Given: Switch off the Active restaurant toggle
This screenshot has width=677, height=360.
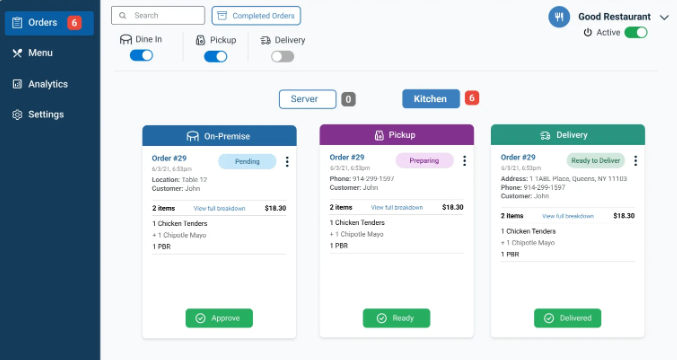Looking at the screenshot, I should coord(636,32).
